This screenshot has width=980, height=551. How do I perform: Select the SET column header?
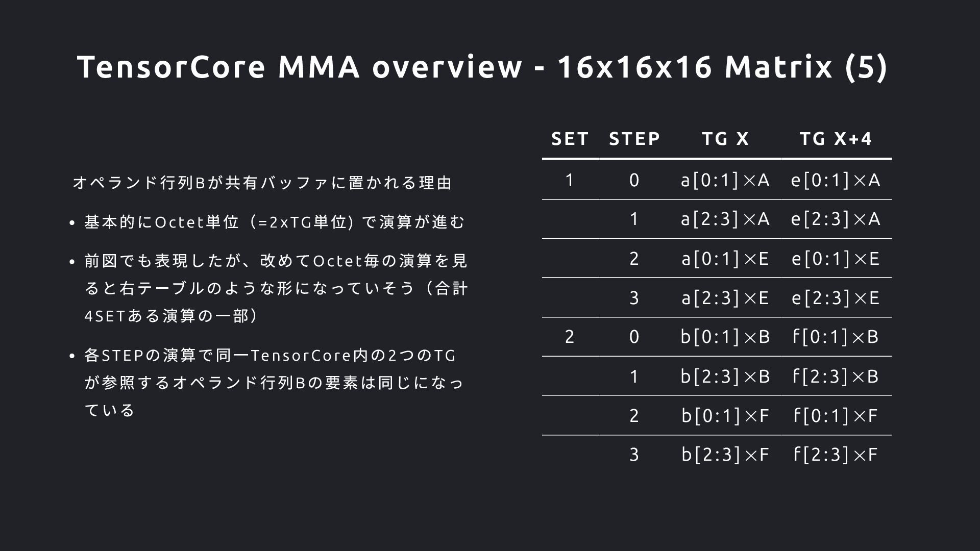point(570,139)
